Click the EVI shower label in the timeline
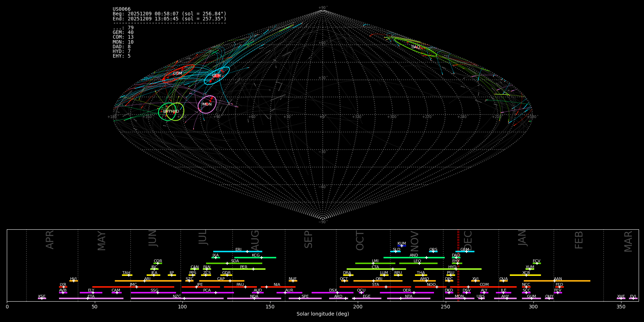This screenshot has width=644, height=322. [633, 296]
